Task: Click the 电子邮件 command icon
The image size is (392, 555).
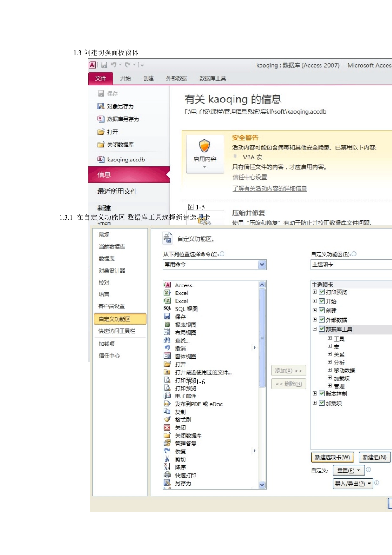Action: tap(167, 396)
